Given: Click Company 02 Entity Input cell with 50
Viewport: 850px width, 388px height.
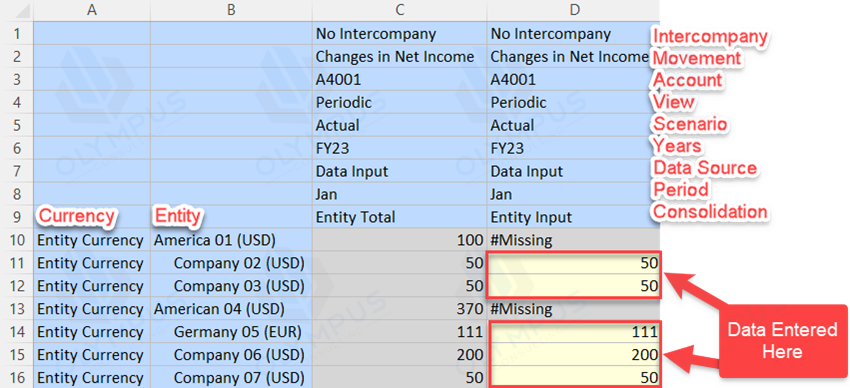Looking at the screenshot, I should (x=574, y=263).
